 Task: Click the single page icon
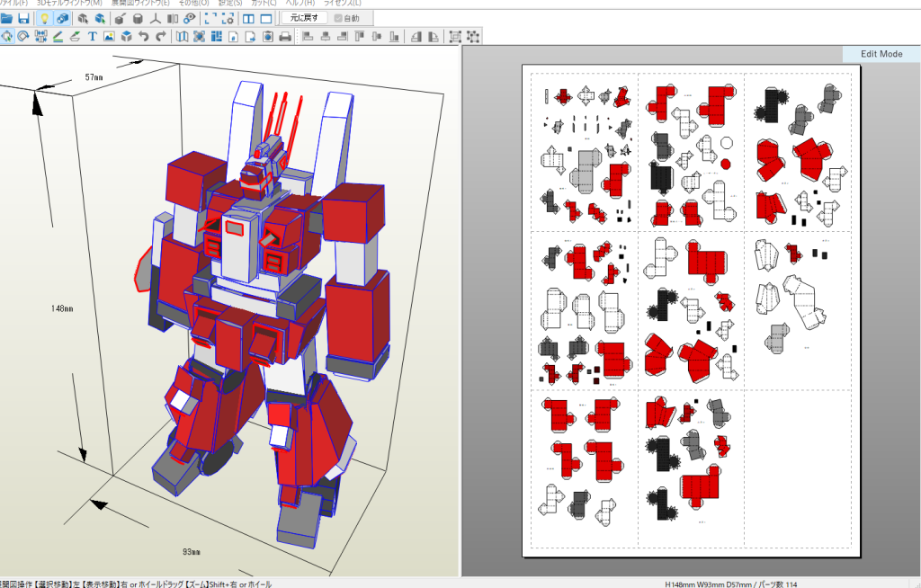tap(233, 37)
